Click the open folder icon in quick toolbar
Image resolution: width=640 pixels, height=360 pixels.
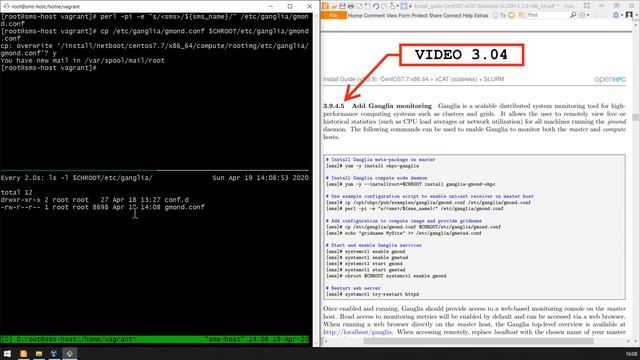pyautogui.click(x=334, y=6)
